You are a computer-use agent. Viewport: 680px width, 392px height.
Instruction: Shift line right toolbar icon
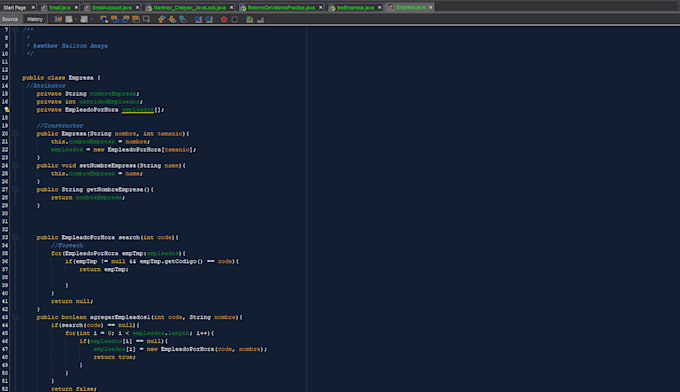point(209,19)
